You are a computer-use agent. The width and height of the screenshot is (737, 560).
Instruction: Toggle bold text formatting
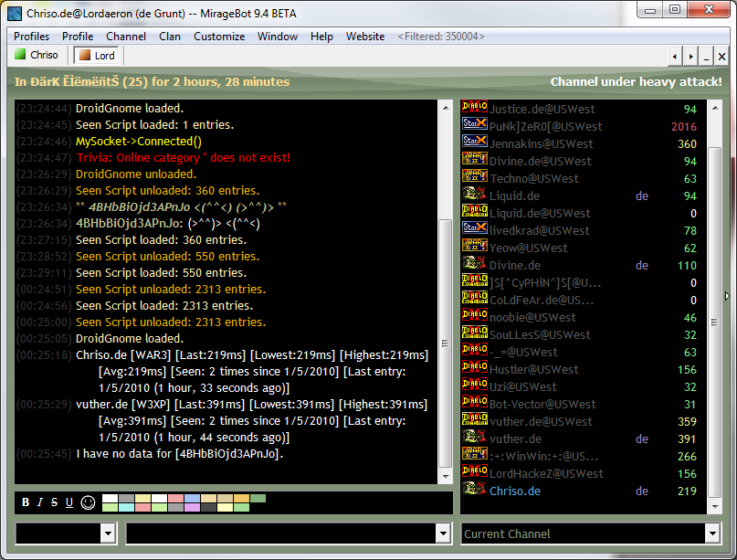click(x=26, y=502)
